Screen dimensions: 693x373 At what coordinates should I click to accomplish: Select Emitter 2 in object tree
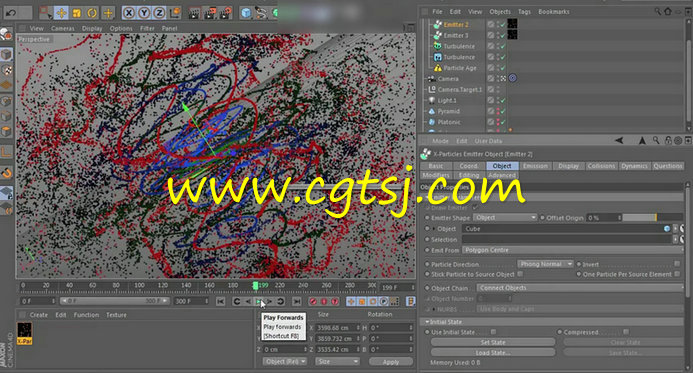point(456,25)
